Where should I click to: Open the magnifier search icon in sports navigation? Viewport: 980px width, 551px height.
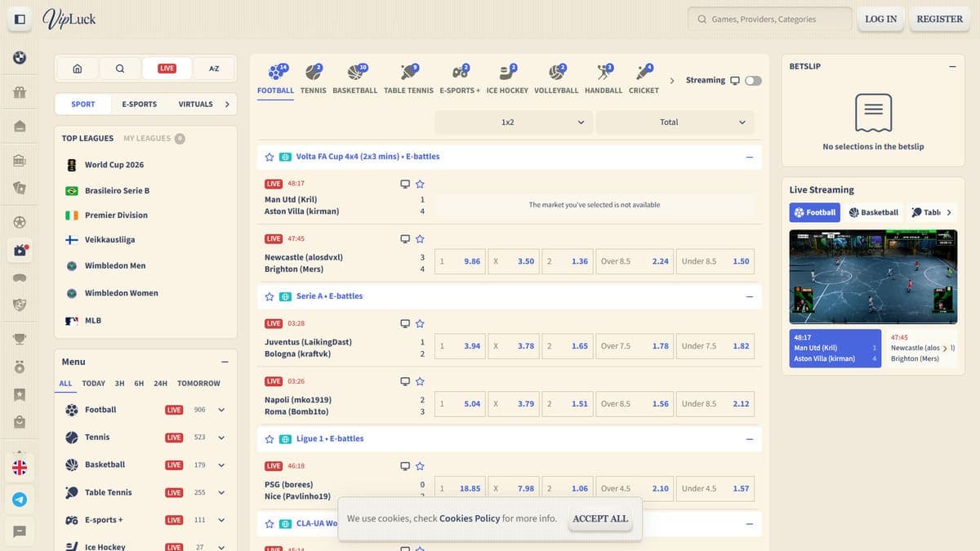[120, 69]
